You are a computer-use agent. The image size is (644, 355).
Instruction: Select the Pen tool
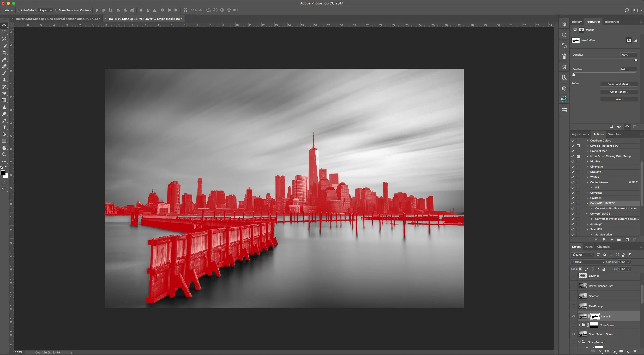(4, 121)
